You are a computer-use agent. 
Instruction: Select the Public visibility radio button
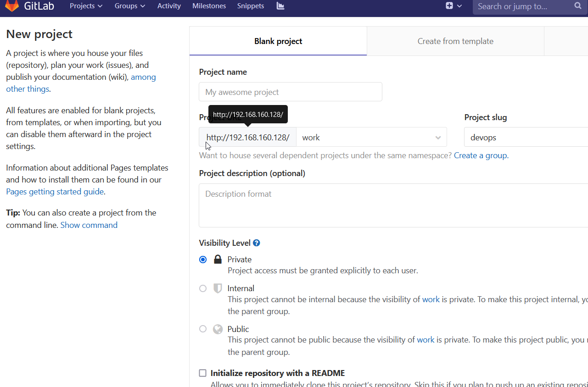203,329
